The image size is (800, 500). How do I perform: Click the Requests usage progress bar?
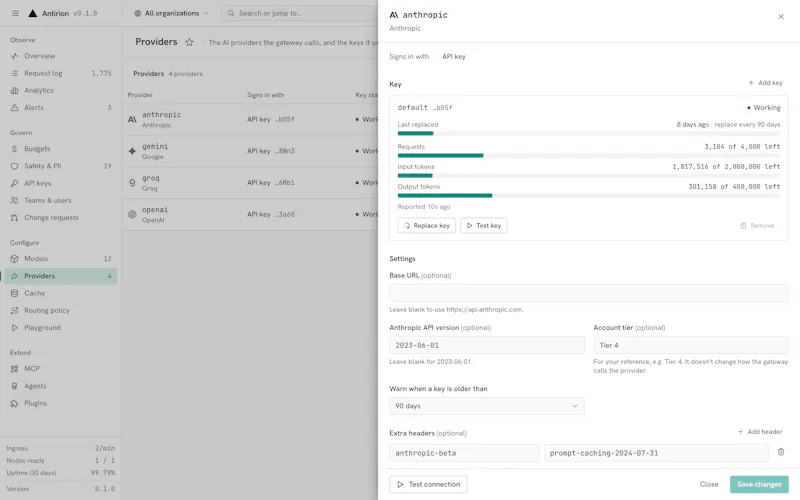tap(589, 156)
